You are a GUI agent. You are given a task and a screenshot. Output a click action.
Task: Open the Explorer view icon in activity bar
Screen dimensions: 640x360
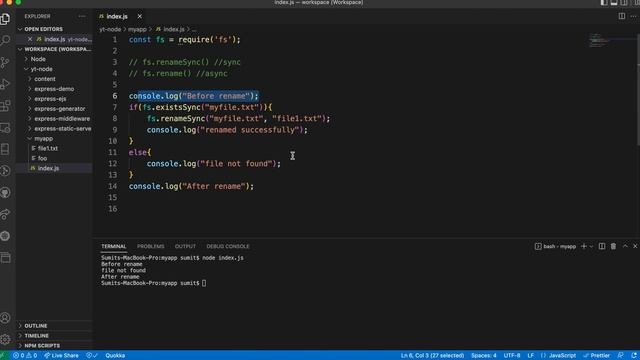5,19
